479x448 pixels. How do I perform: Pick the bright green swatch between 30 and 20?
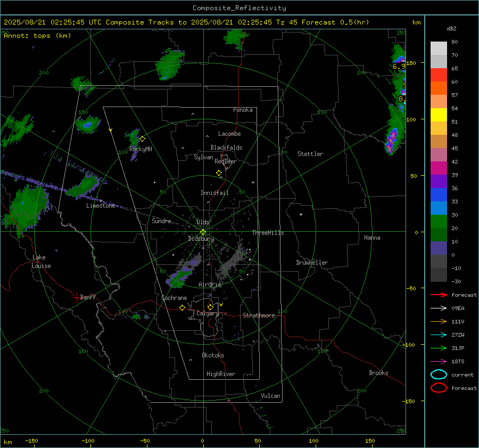pos(439,222)
